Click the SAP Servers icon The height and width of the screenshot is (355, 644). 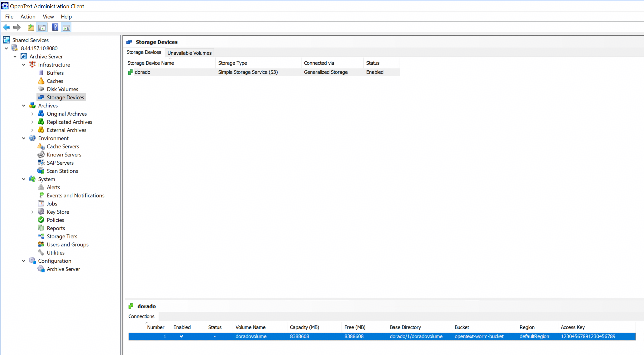[x=41, y=163]
